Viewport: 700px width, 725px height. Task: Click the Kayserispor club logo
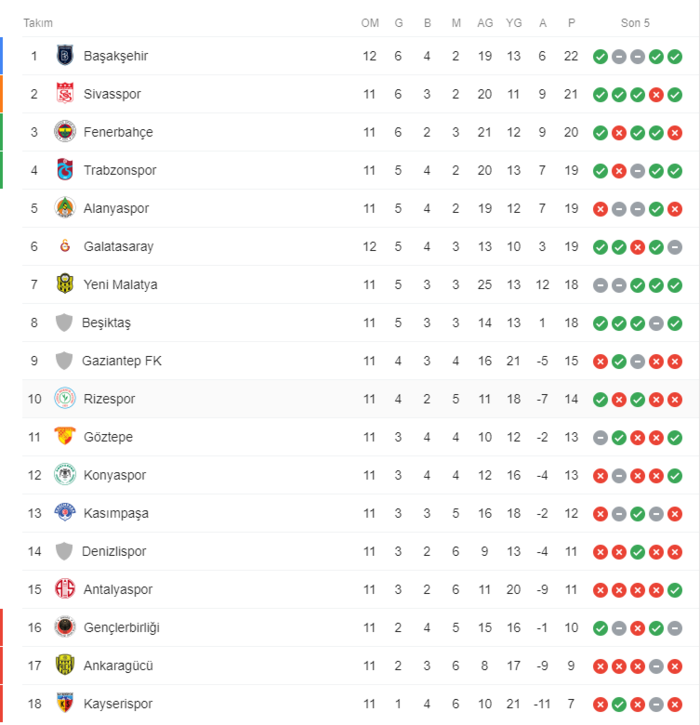[65, 703]
